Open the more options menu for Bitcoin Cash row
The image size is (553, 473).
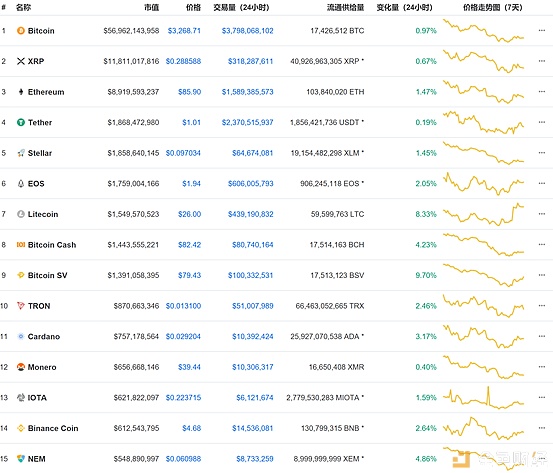542,244
